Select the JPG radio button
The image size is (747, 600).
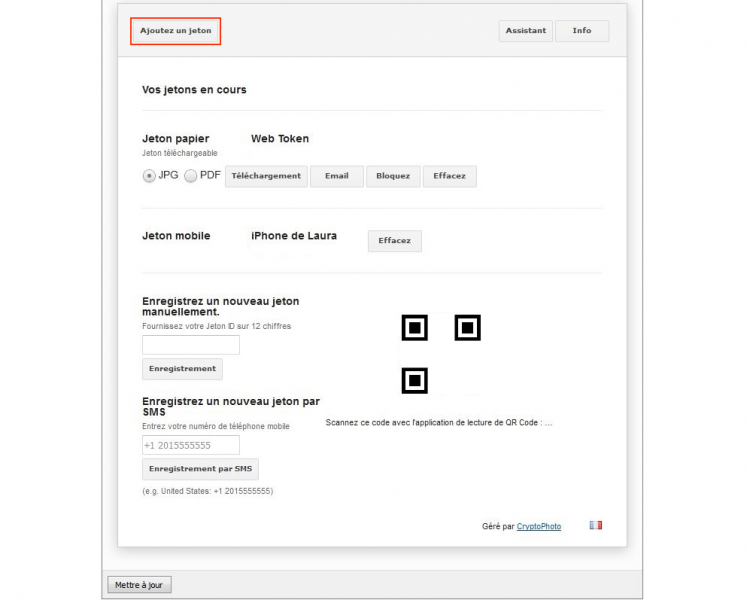pyautogui.click(x=149, y=176)
